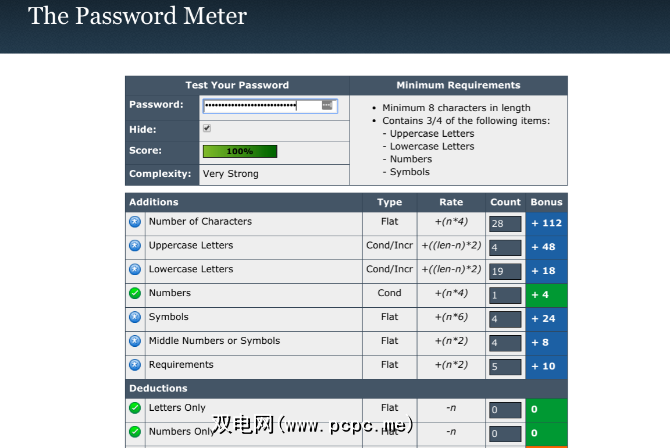This screenshot has height=448, width=670.
Task: Click the 'Additions' column header
Action: point(154,202)
